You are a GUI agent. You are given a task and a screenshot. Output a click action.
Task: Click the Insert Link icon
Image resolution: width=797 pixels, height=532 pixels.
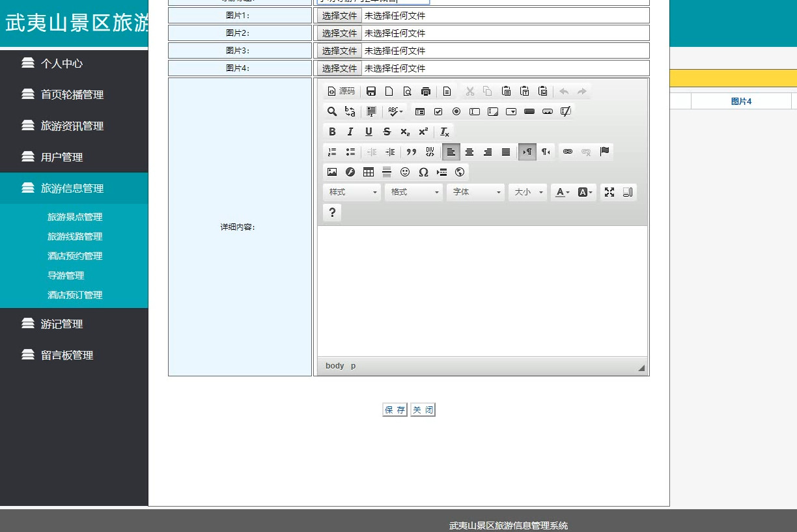[x=568, y=152]
